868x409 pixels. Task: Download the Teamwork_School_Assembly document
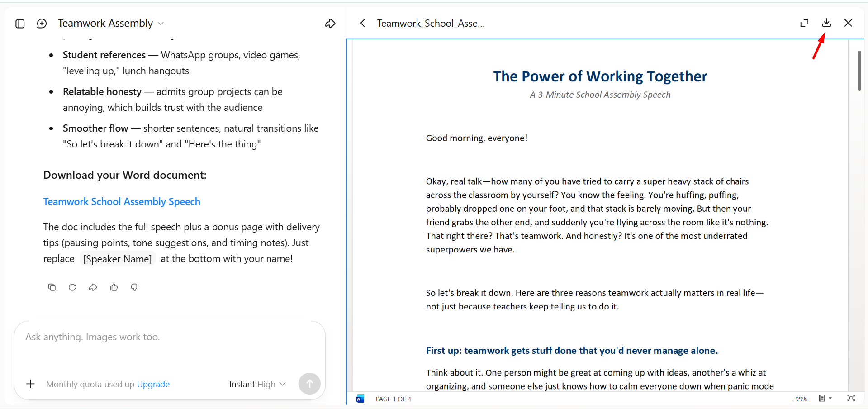click(826, 23)
